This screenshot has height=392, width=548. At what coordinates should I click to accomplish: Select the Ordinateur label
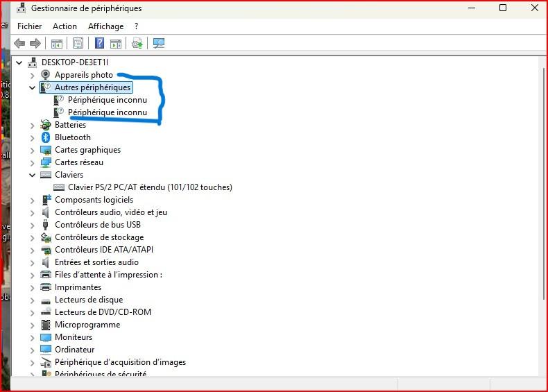coord(74,350)
